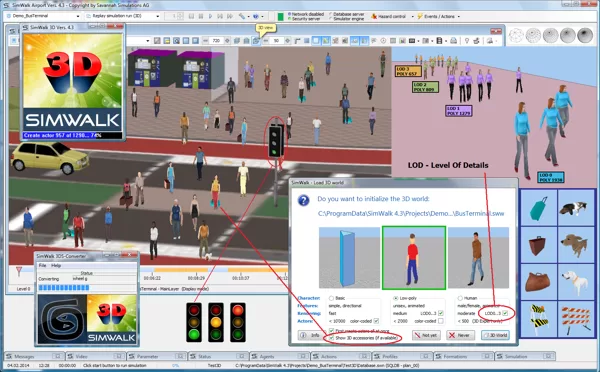This screenshot has height=372, width=600.
Task: Expand the black monitor icon dropdown arrow
Action: click(x=418, y=41)
